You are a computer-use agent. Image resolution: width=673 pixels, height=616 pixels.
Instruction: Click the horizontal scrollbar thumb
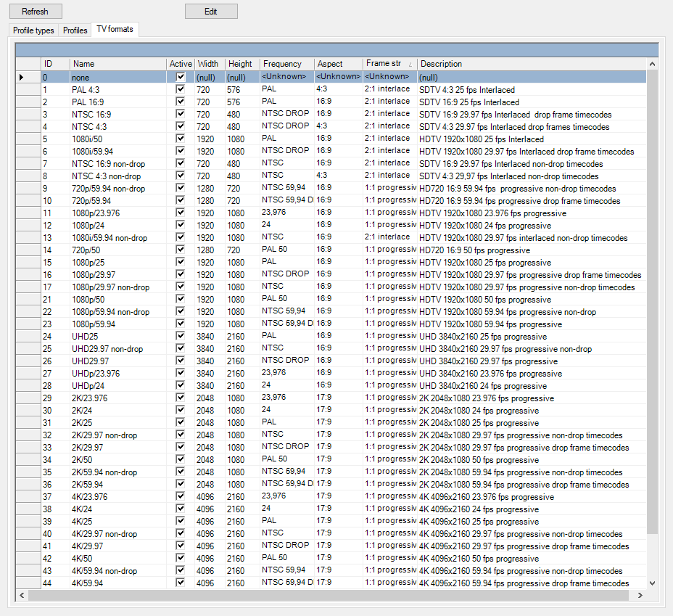[329, 595]
